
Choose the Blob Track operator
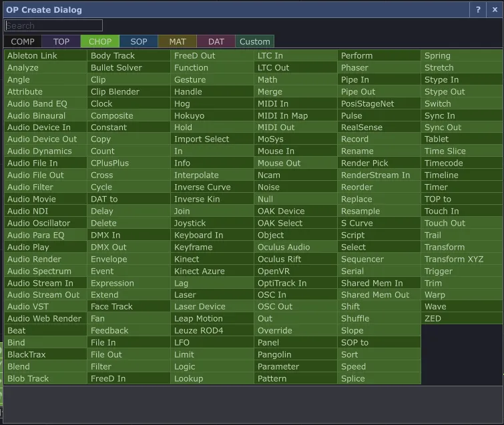click(45, 378)
